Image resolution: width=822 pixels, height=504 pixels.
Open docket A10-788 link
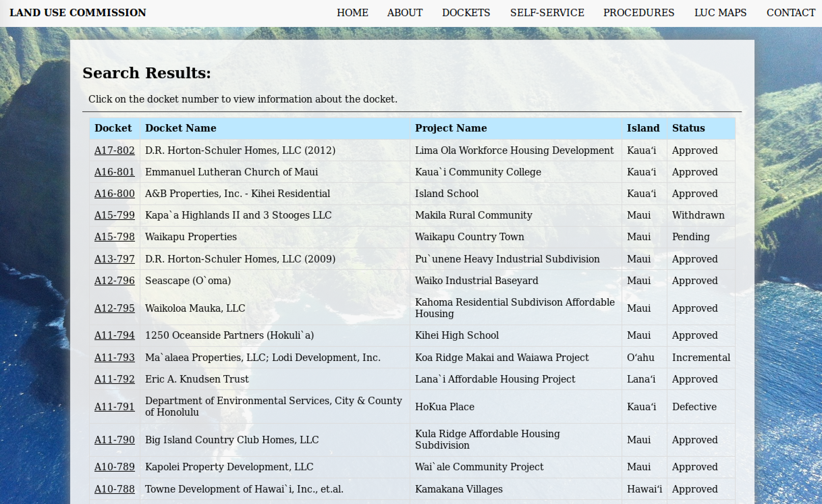(114, 489)
